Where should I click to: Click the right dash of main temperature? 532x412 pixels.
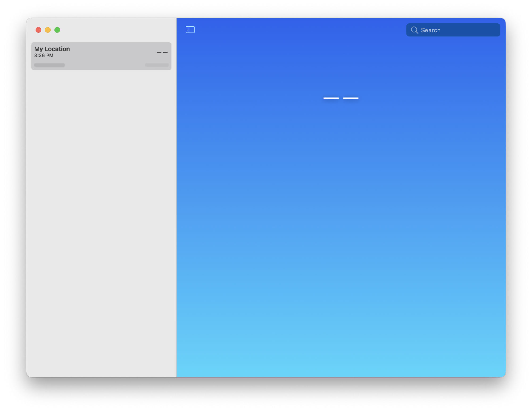(351, 98)
